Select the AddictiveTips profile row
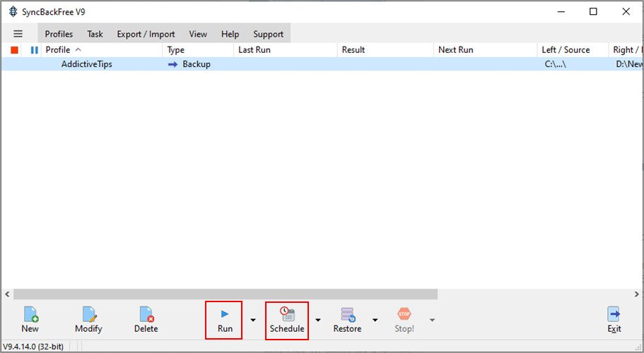Viewport: 644px width, 353px height. point(322,64)
